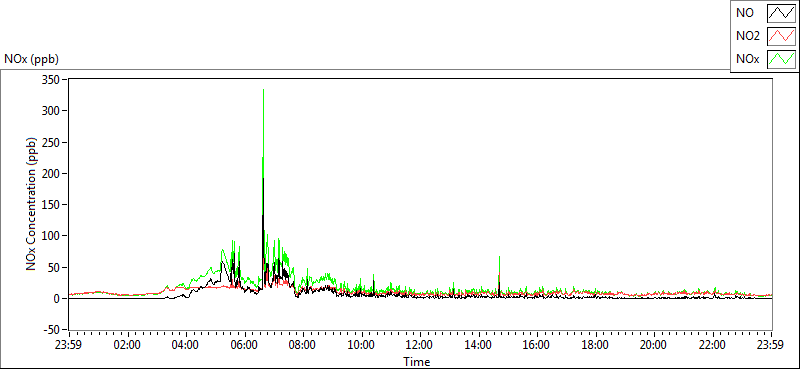Click the -50 minimum y-axis value
The height and width of the screenshot is (369, 800).
click(52, 330)
